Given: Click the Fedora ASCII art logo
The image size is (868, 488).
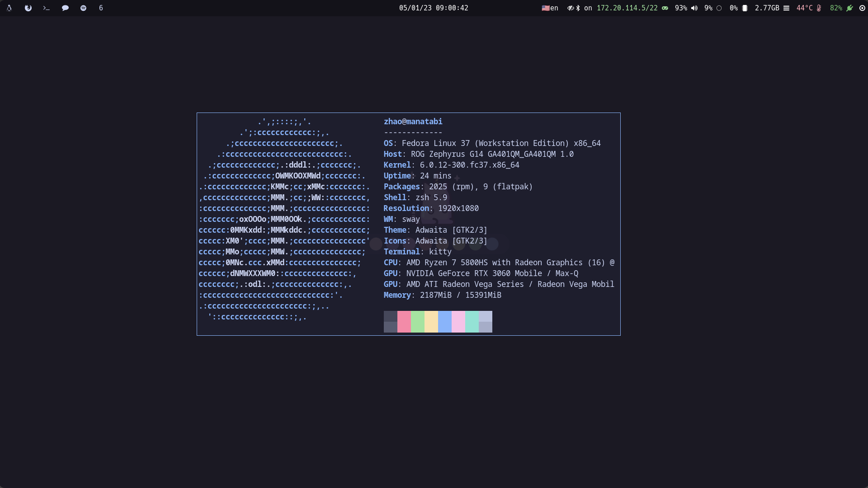Looking at the screenshot, I should 284,219.
